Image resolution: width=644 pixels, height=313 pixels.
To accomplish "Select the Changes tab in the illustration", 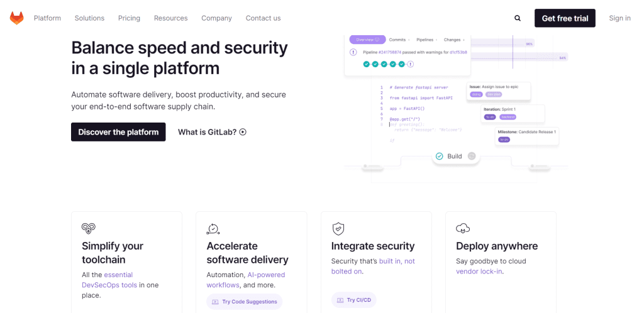I will coord(453,40).
